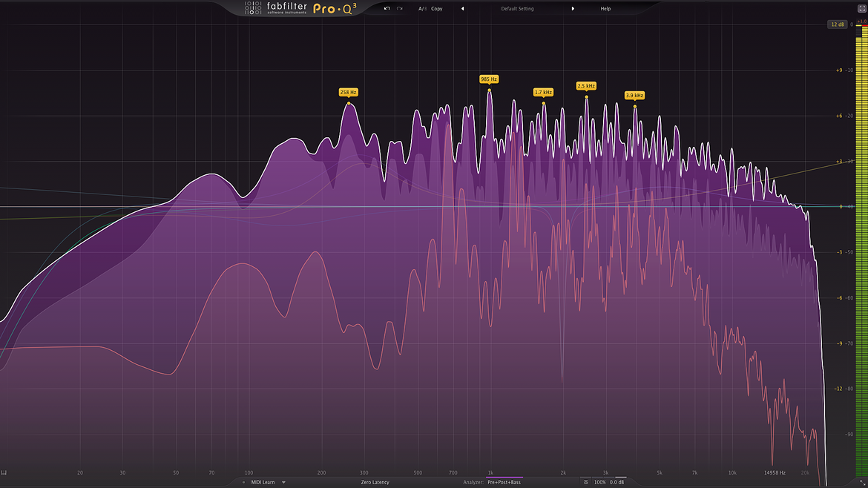Undo the last EQ change
The width and height of the screenshot is (868, 488).
click(387, 8)
